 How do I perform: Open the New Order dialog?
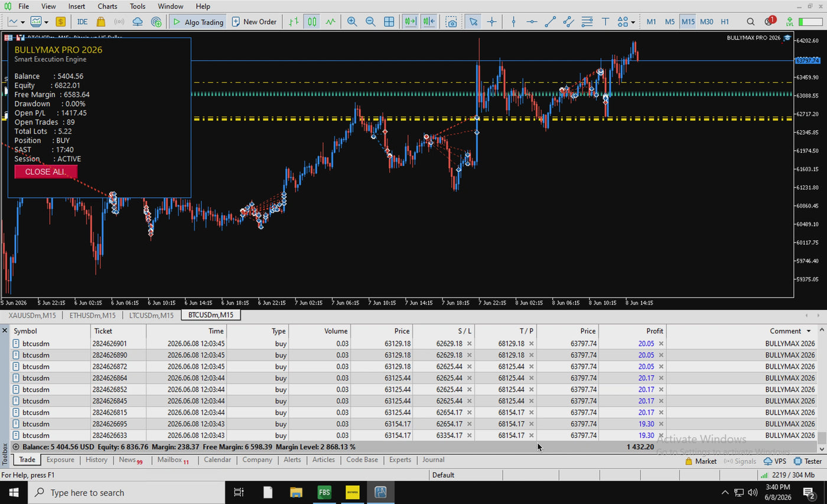[254, 22]
